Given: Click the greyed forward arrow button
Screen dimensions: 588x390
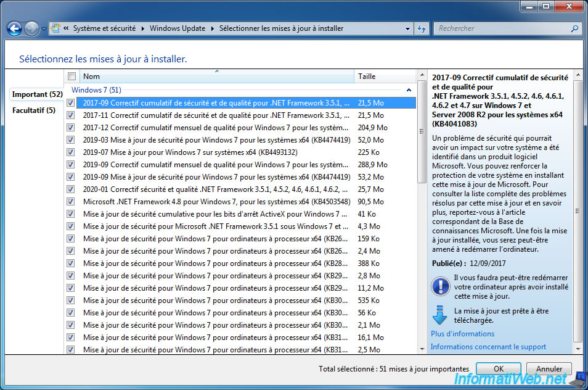Looking at the screenshot, I should [x=32, y=28].
